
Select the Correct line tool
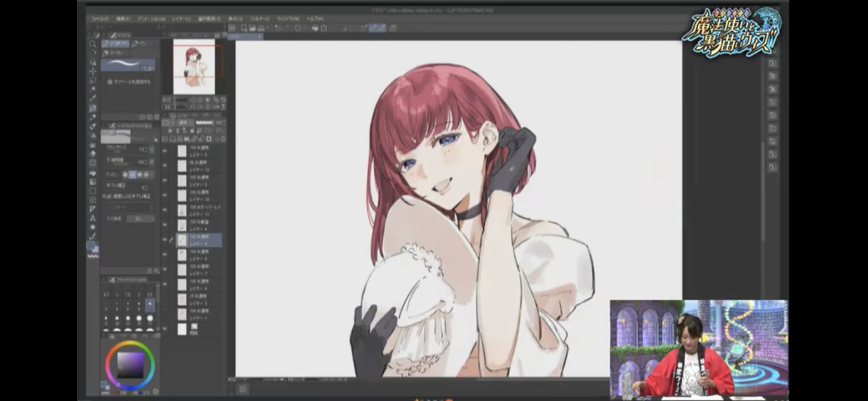click(92, 237)
